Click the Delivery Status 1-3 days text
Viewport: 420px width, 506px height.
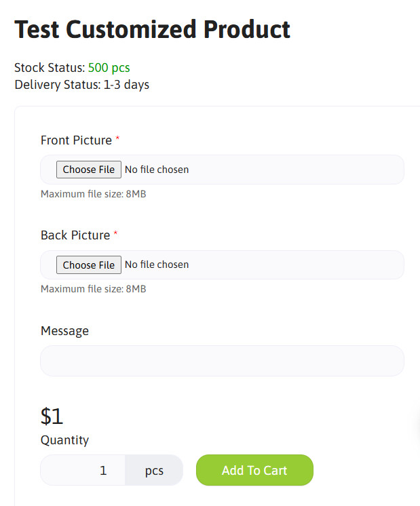(x=81, y=85)
